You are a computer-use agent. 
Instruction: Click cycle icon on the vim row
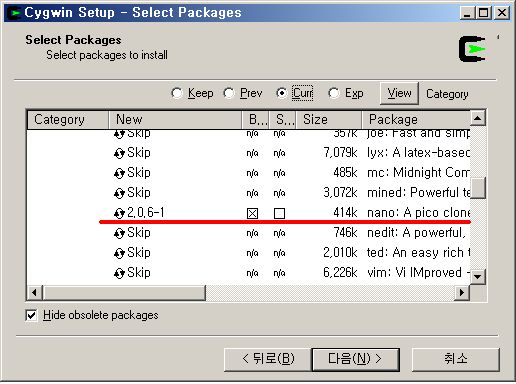(x=119, y=273)
